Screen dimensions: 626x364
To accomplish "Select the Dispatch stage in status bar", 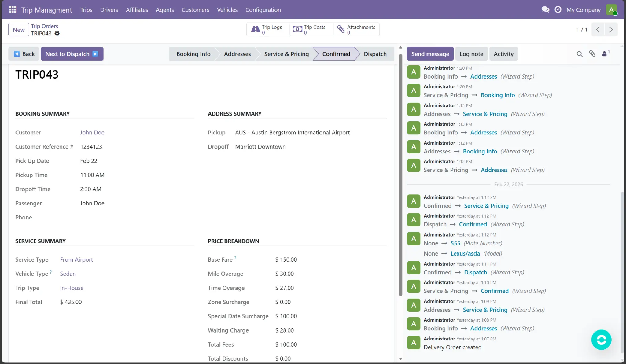I will [375, 54].
